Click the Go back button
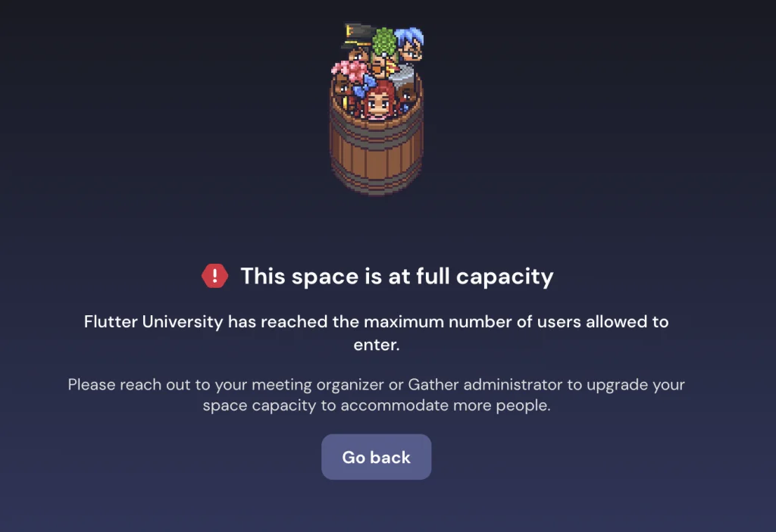Image resolution: width=776 pixels, height=532 pixels. (376, 457)
